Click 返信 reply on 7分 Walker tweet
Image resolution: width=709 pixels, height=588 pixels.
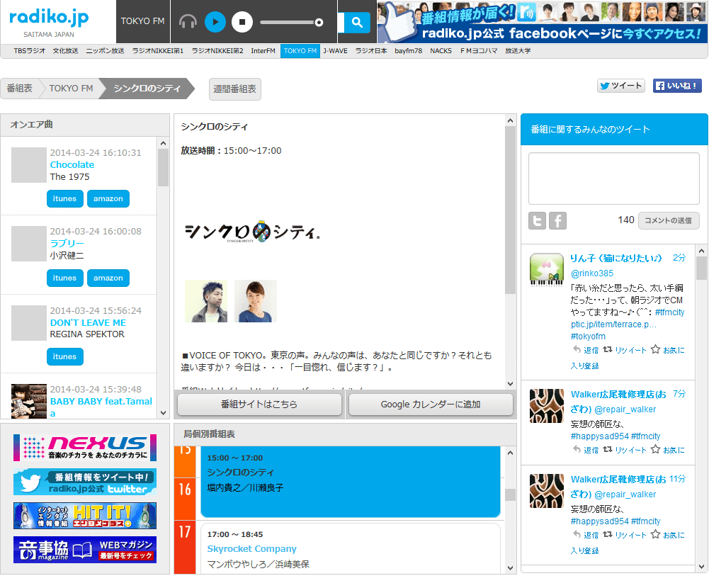pos(586,450)
